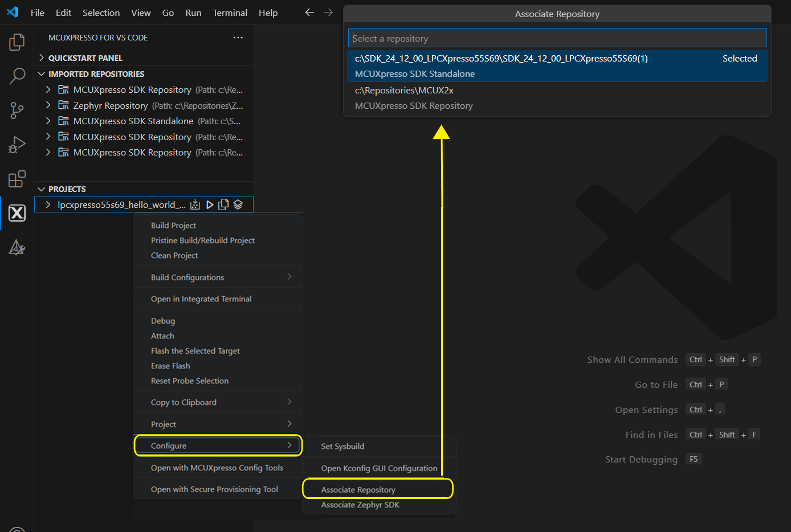Pick the c:\Repositories\MCUX2x repository option
Viewport: 791px width, 532px height.
557,98
